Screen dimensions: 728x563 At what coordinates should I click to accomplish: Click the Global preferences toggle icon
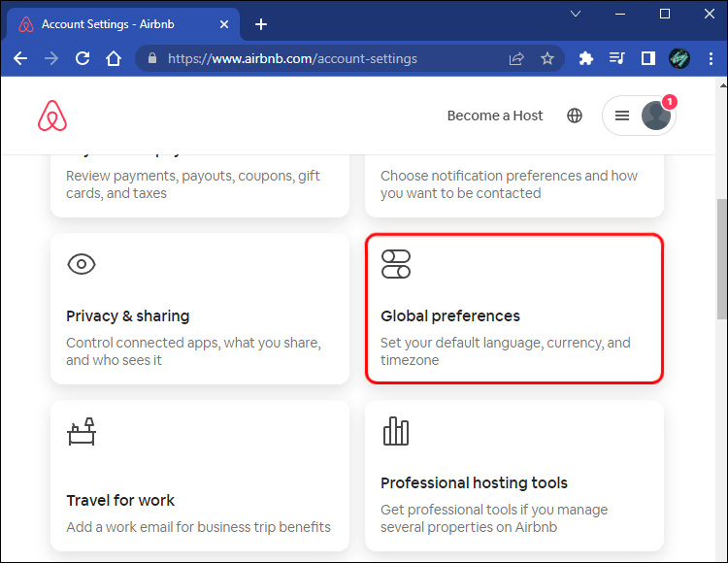pos(396,264)
